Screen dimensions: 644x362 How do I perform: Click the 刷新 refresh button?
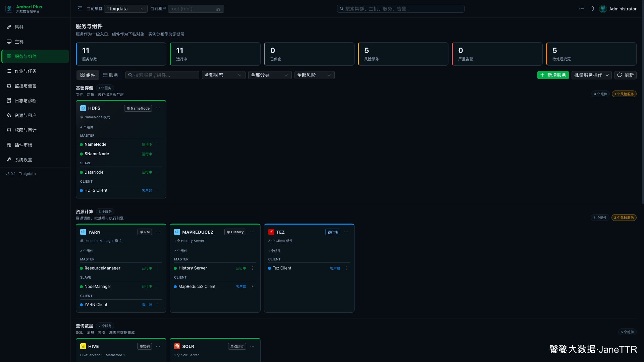626,75
